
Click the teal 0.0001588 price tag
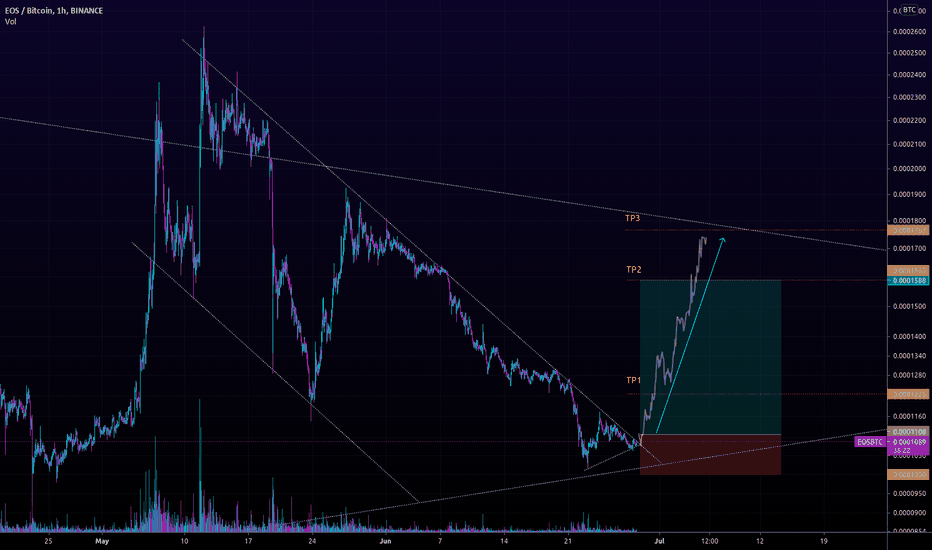[908, 280]
